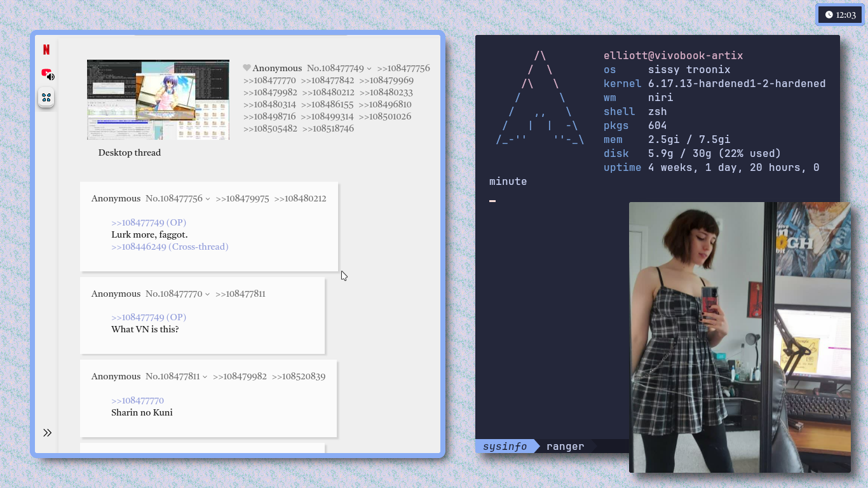This screenshot has height=488, width=868.
Task: Click the "Desktop thread" subject text
Action: click(130, 152)
